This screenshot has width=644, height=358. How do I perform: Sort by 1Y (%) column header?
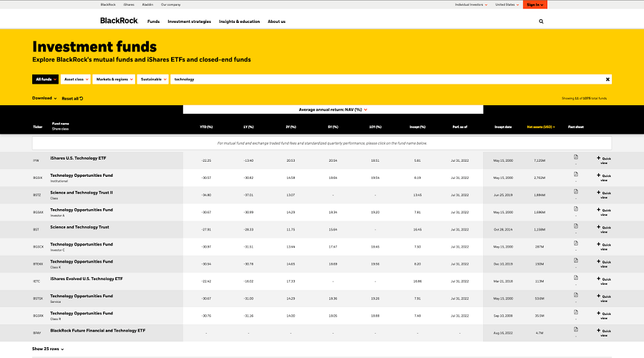tap(248, 127)
